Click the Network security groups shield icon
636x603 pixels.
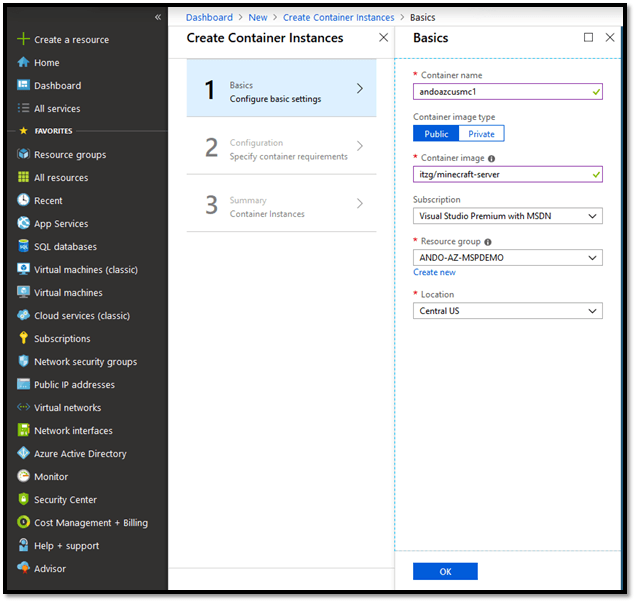pos(23,361)
